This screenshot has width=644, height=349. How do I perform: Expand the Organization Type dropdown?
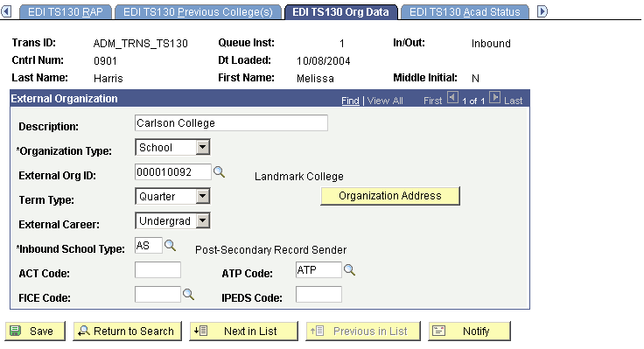coord(203,148)
